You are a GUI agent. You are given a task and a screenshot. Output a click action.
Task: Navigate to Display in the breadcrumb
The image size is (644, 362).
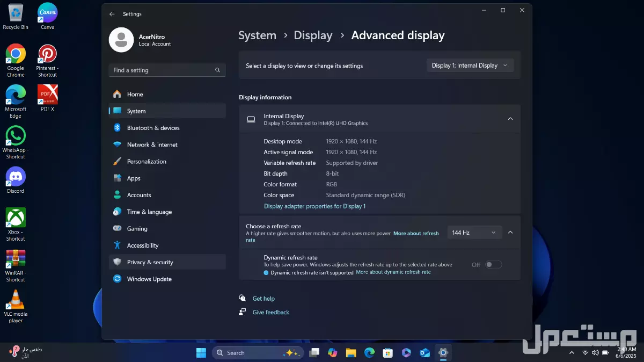(x=313, y=35)
